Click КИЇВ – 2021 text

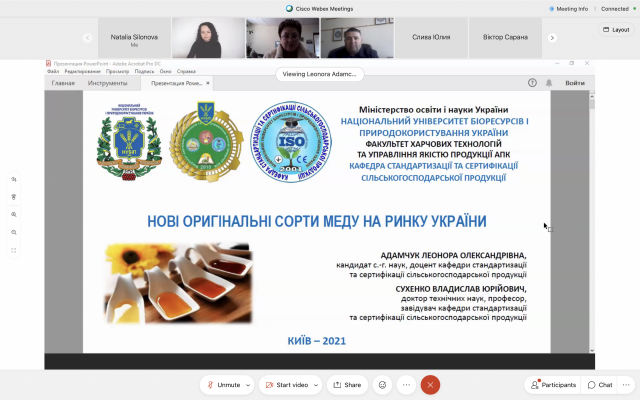(317, 341)
